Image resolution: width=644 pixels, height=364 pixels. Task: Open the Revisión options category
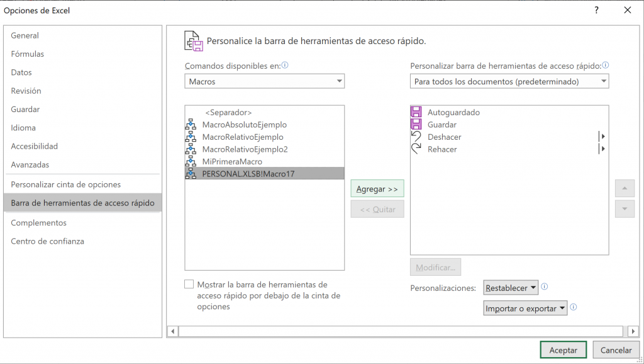(x=82, y=91)
